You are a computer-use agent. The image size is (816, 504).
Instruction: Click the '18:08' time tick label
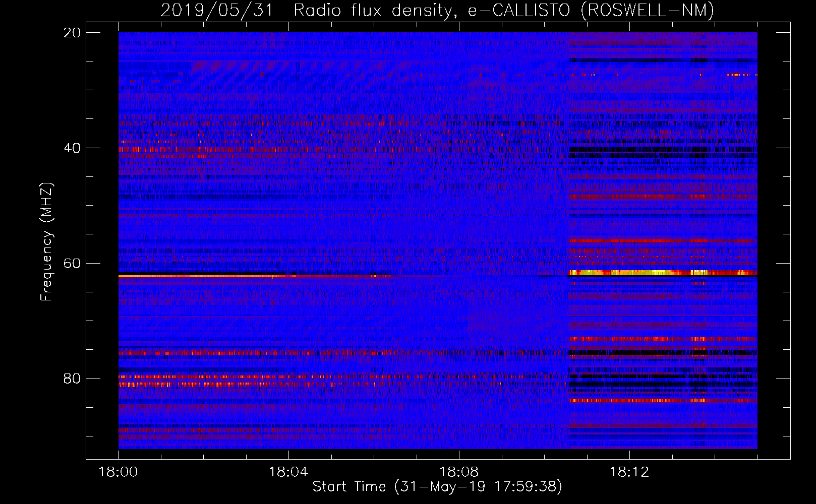(x=459, y=472)
